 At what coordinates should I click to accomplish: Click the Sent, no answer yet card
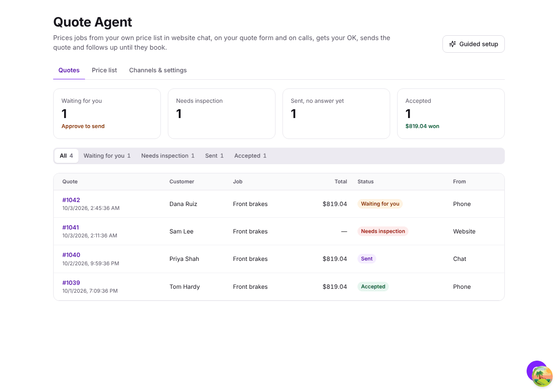click(x=336, y=114)
